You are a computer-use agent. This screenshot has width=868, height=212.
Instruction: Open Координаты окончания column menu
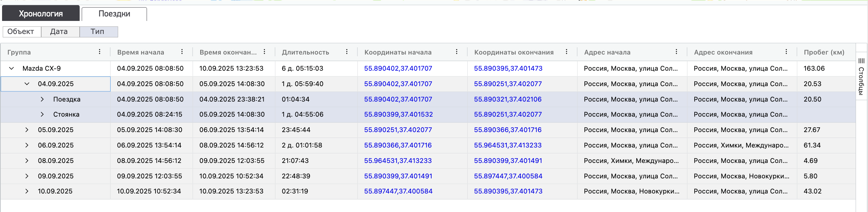coord(567,52)
